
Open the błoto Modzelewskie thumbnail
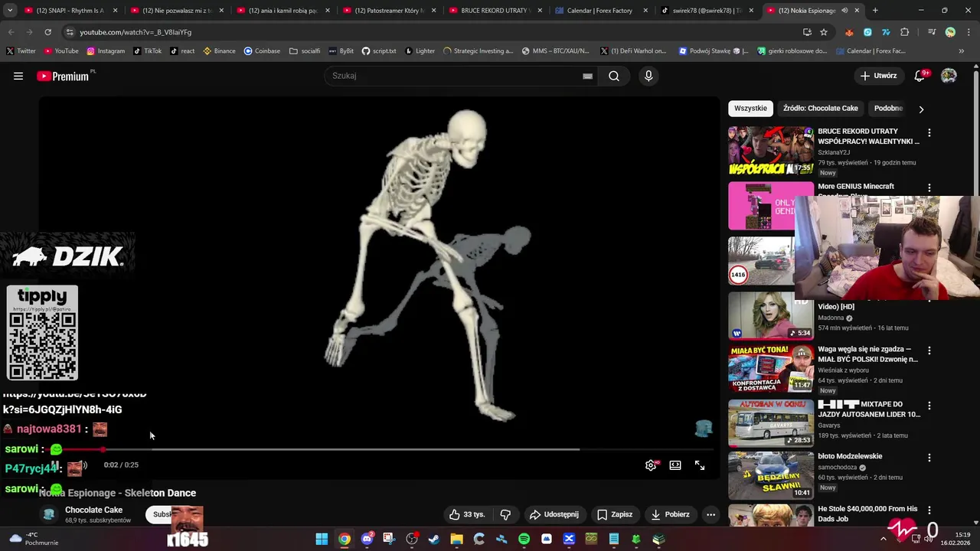770,475
